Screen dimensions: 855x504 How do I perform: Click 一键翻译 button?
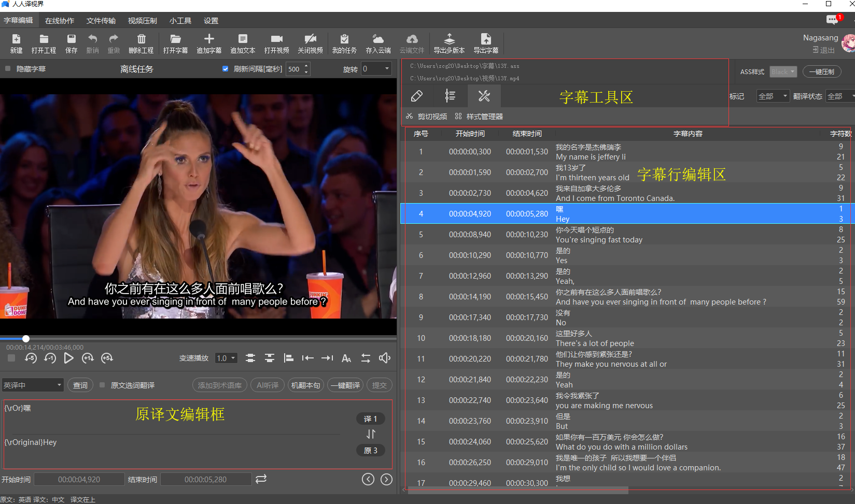tap(345, 385)
